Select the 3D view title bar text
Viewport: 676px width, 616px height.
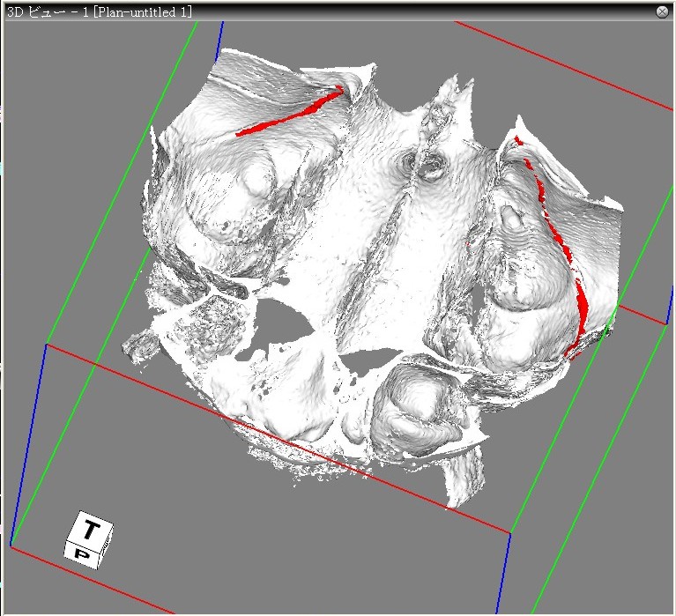click(100, 11)
